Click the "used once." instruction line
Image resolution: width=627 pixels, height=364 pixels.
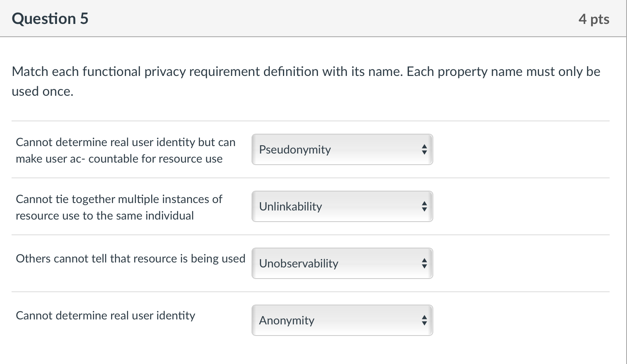pos(43,91)
